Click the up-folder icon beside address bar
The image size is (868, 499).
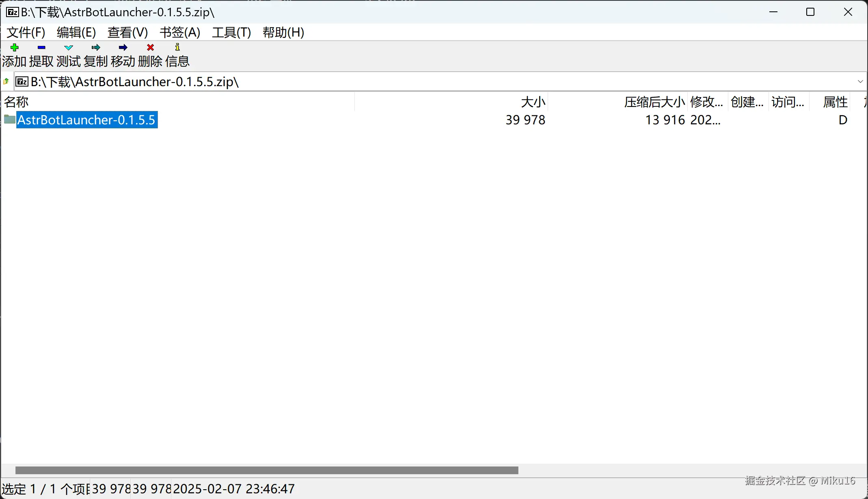[x=6, y=82]
